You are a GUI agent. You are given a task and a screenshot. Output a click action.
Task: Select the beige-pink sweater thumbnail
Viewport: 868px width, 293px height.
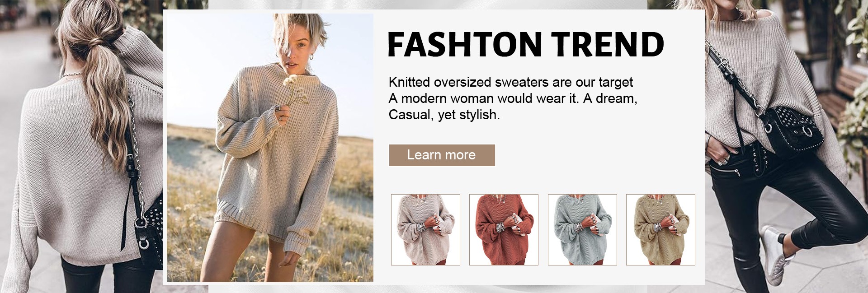[x=425, y=229]
